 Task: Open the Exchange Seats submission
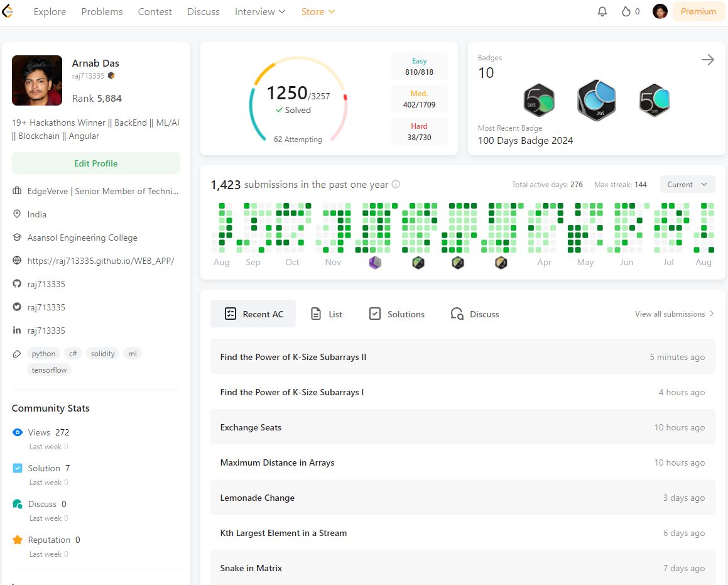point(462,427)
